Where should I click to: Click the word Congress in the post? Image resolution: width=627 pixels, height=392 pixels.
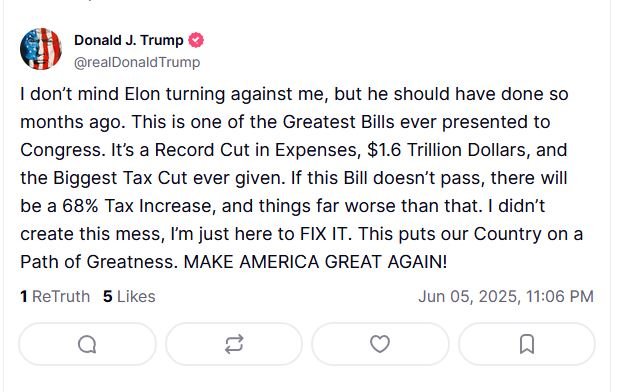click(61, 150)
